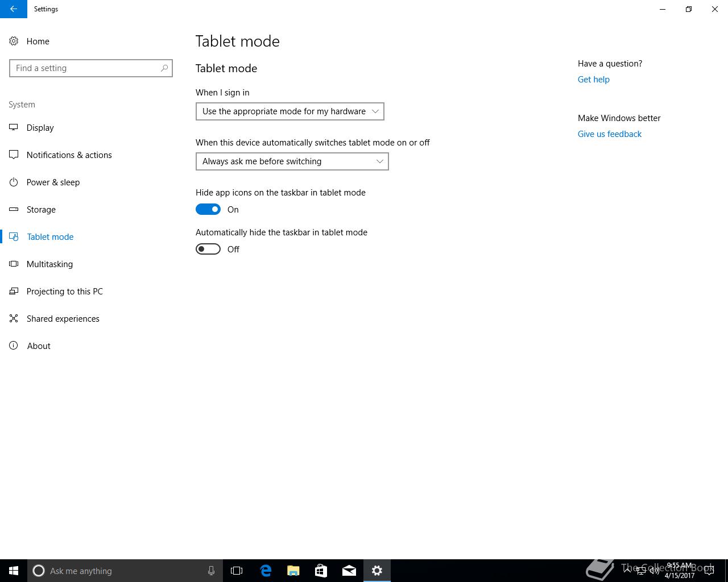The width and height of the screenshot is (728, 582).
Task: Click the Power & sleep icon
Action: [14, 182]
